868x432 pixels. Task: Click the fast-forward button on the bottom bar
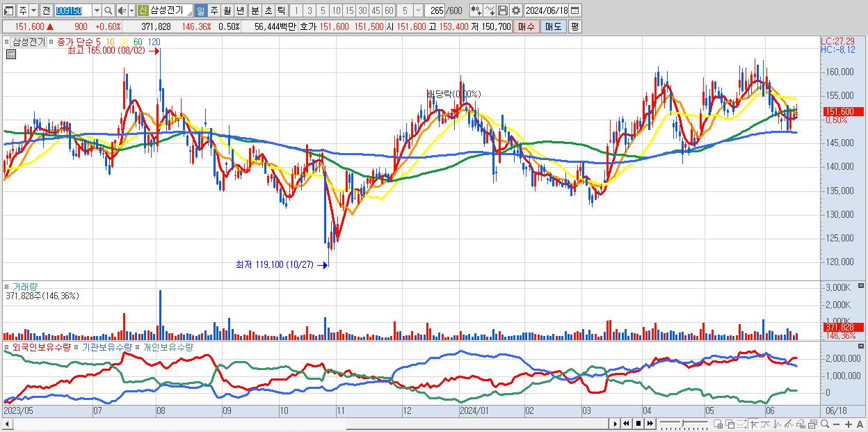point(650,424)
